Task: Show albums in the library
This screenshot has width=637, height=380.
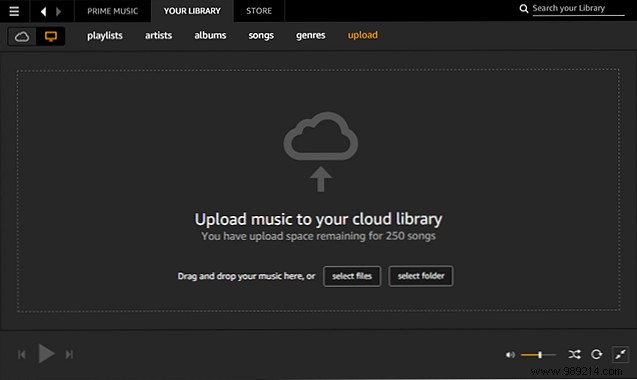Action: pos(210,35)
